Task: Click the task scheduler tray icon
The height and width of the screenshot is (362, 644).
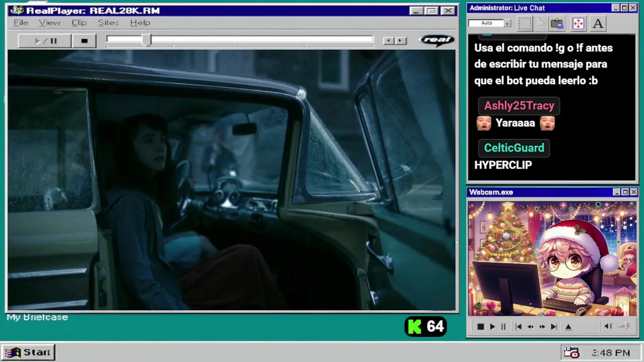Action: coord(572,352)
